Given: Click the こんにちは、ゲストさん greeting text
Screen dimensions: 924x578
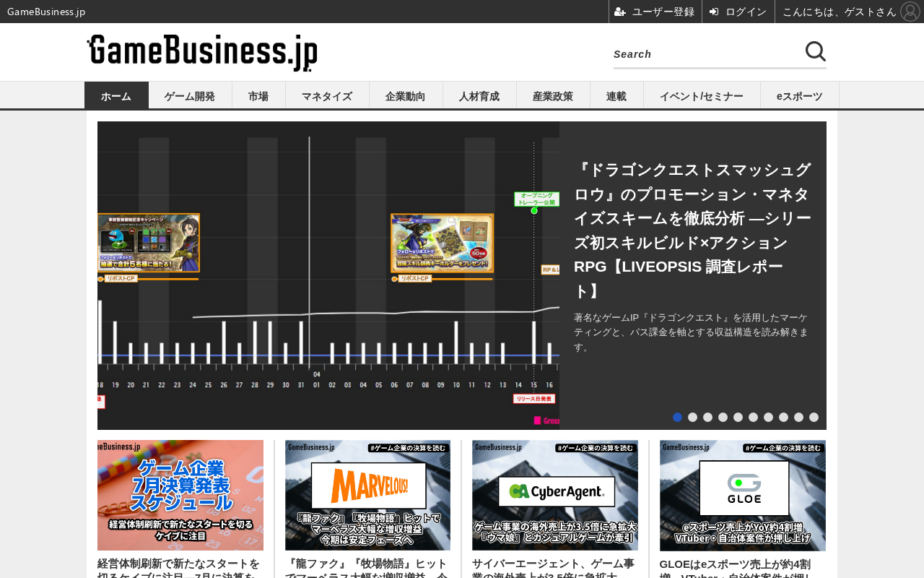Looking at the screenshot, I should (x=839, y=12).
